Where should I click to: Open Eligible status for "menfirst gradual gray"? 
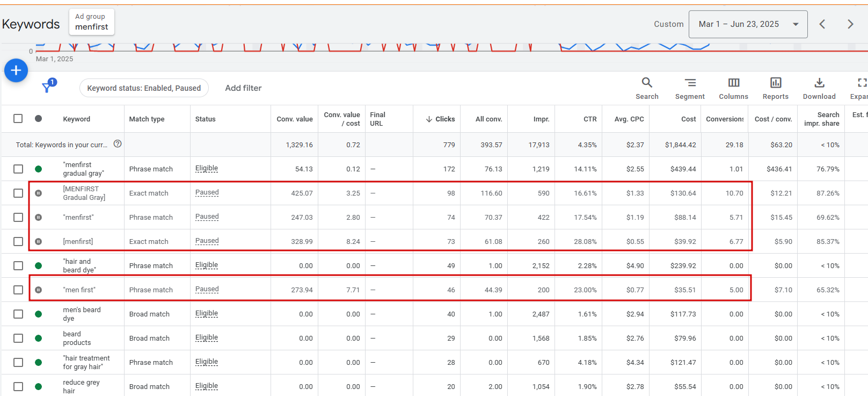click(207, 168)
